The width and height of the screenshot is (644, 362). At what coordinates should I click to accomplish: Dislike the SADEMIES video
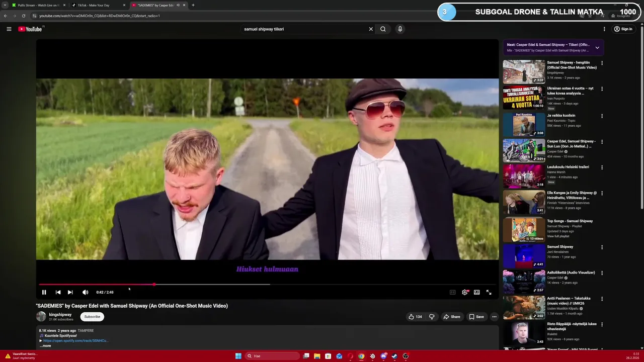tap(431, 317)
